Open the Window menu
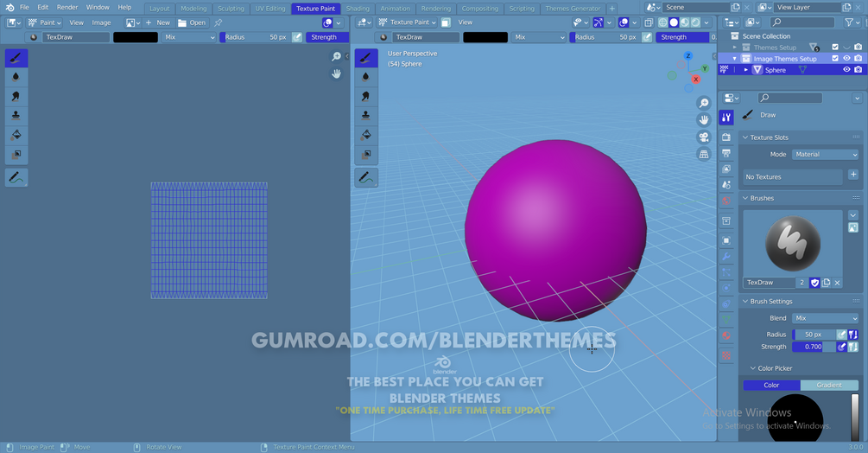The width and height of the screenshot is (868, 453). (98, 7)
